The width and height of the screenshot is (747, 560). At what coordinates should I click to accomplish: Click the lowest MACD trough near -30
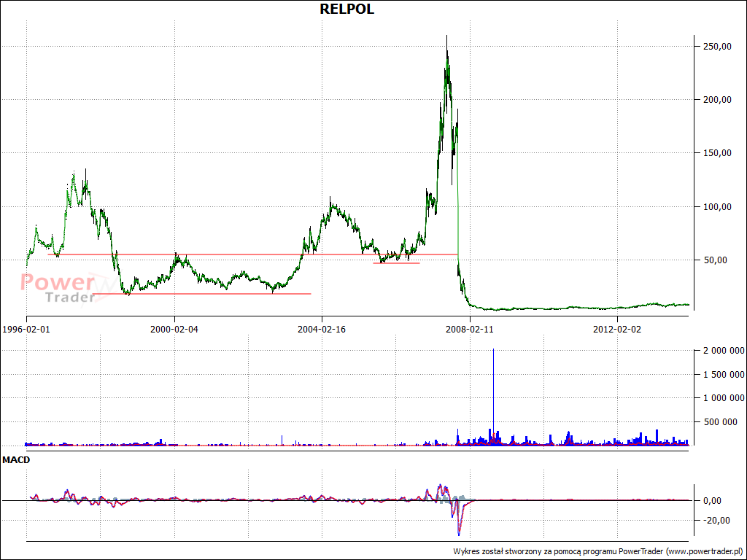[459, 533]
